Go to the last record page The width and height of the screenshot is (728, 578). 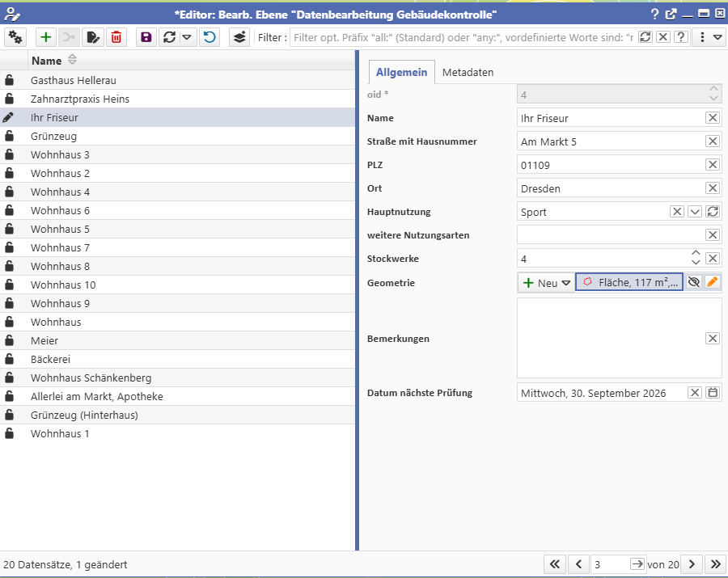pos(715,564)
